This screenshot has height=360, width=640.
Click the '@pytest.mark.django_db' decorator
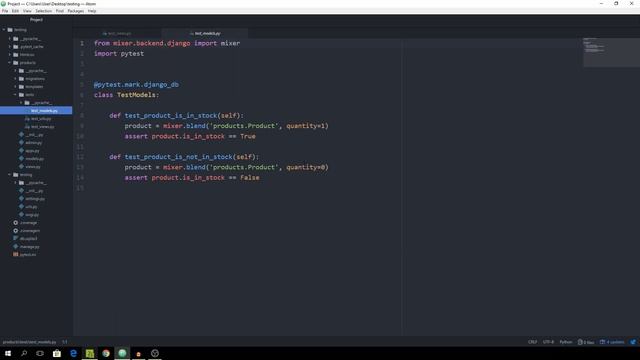136,84
